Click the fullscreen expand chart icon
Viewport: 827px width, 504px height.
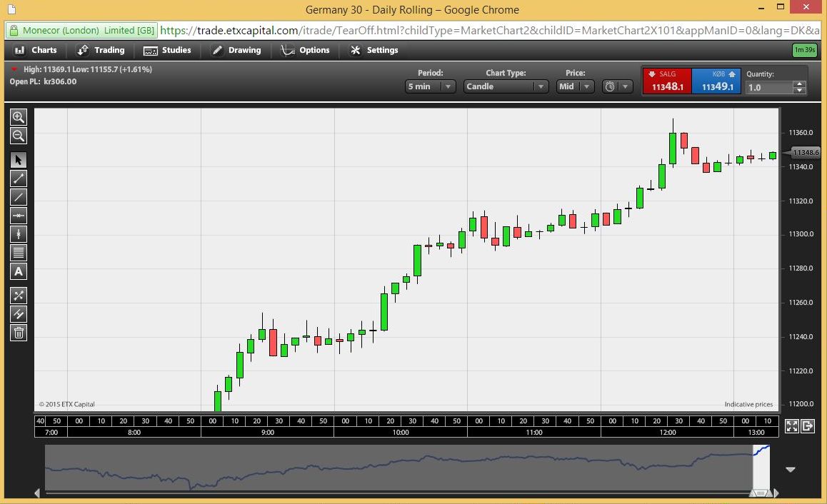791,426
